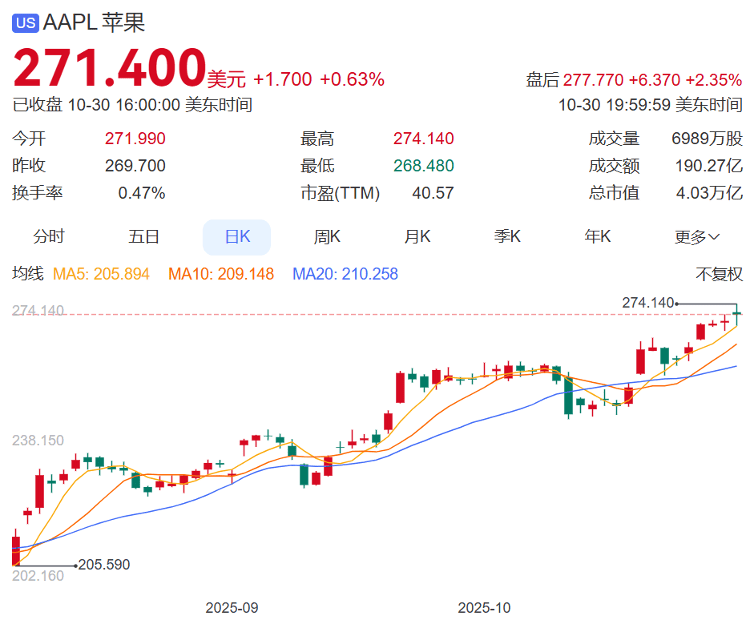Click the 2025-10 date axis label
This screenshot has height=632, width=750.
click(484, 607)
